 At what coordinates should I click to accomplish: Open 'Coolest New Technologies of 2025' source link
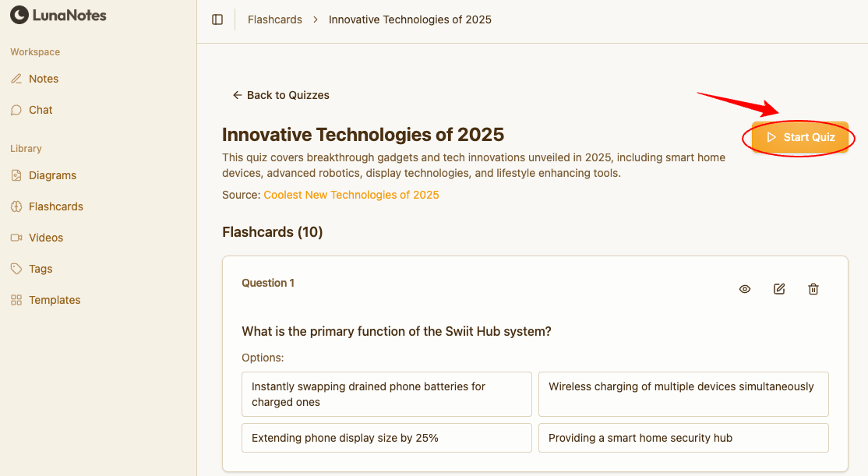pos(351,195)
